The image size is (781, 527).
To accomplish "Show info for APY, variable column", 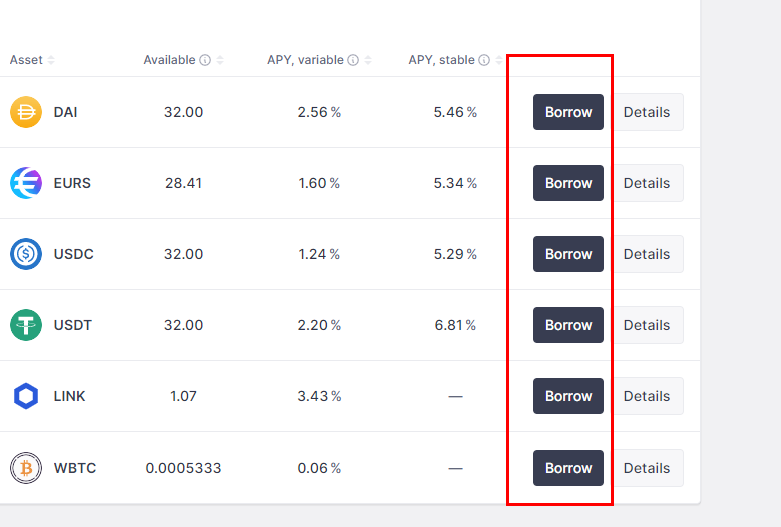I will 353,60.
